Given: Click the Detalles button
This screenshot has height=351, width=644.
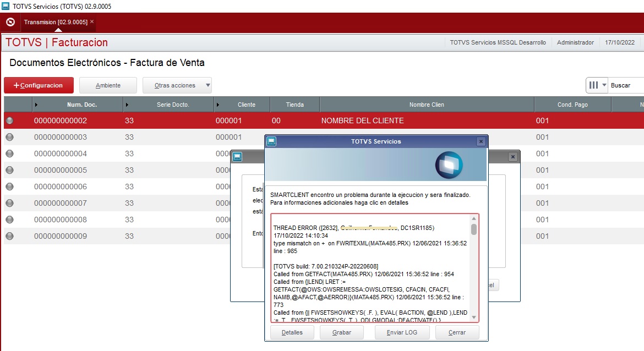Looking at the screenshot, I should 292,332.
